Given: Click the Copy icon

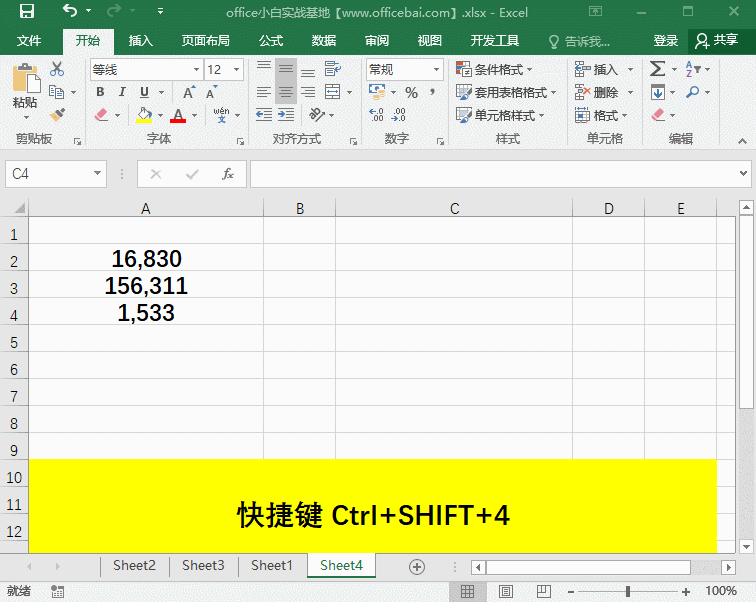Looking at the screenshot, I should click(x=56, y=92).
